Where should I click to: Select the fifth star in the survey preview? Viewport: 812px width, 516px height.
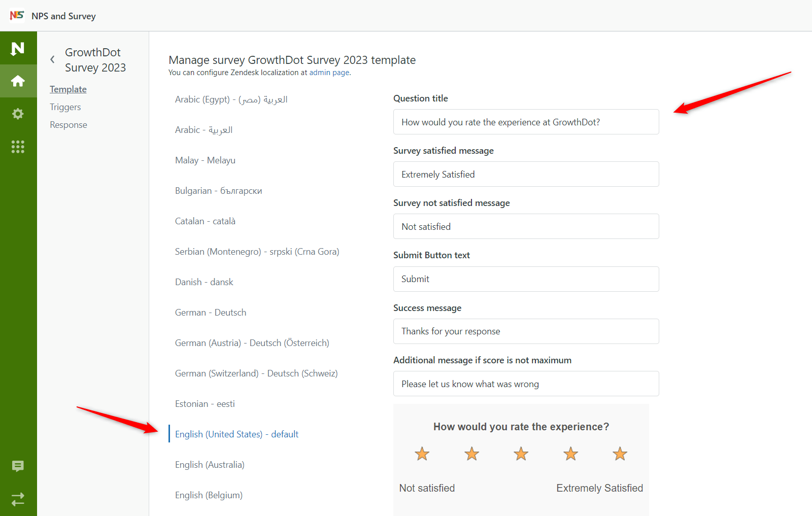coord(620,454)
